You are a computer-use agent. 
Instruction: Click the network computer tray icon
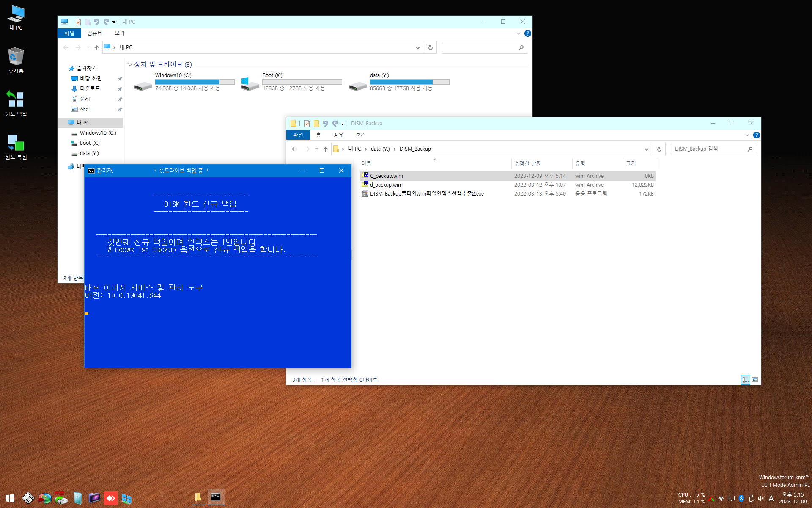coord(731,498)
